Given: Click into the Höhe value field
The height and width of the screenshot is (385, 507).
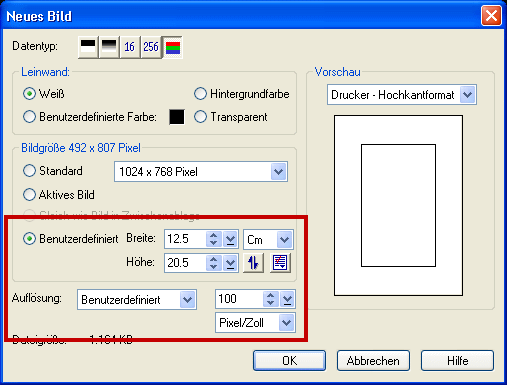Looking at the screenshot, I should [185, 263].
